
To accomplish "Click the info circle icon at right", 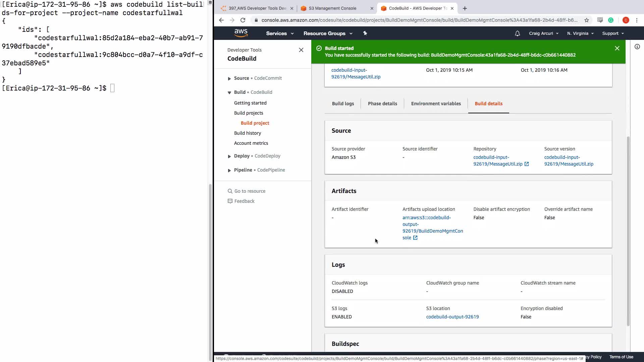I will 637,47.
